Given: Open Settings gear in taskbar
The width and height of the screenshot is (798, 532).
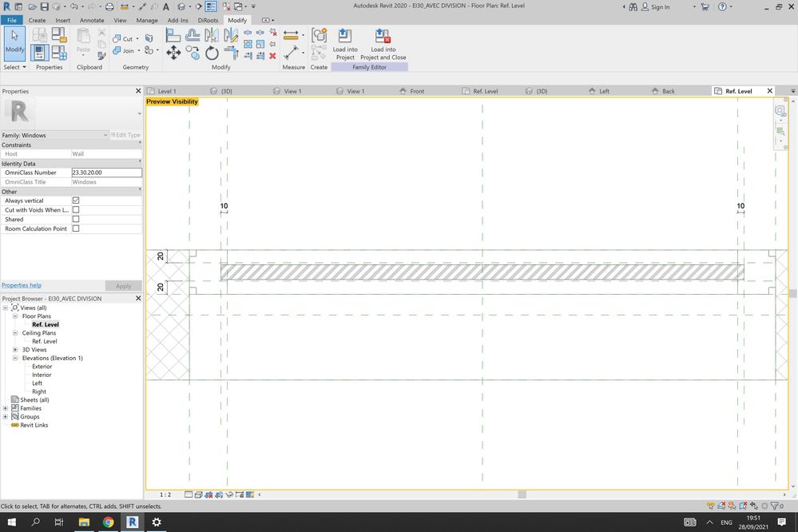Looking at the screenshot, I should (x=157, y=522).
